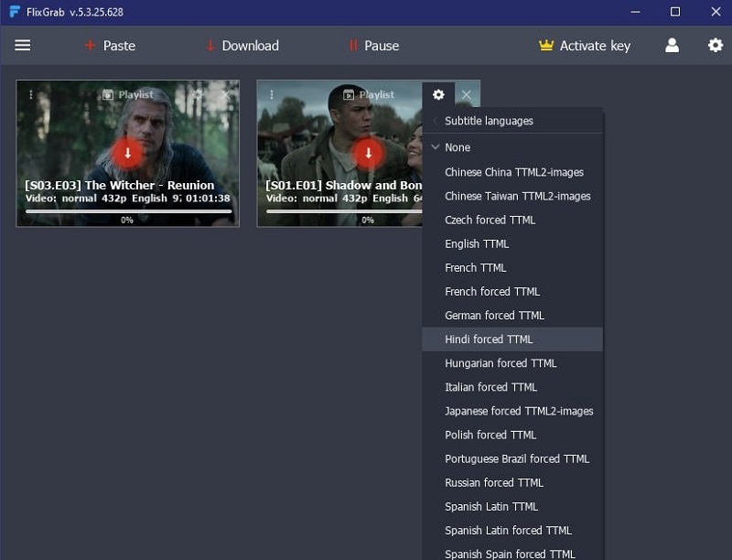
Task: Click The Witcher download progress bar
Action: pos(128,211)
